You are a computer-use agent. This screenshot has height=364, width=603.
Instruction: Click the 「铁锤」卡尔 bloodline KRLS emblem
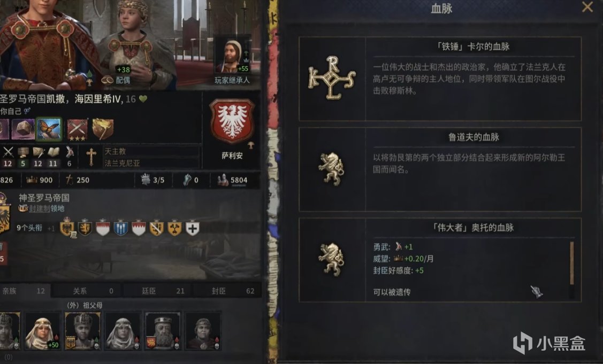click(332, 78)
